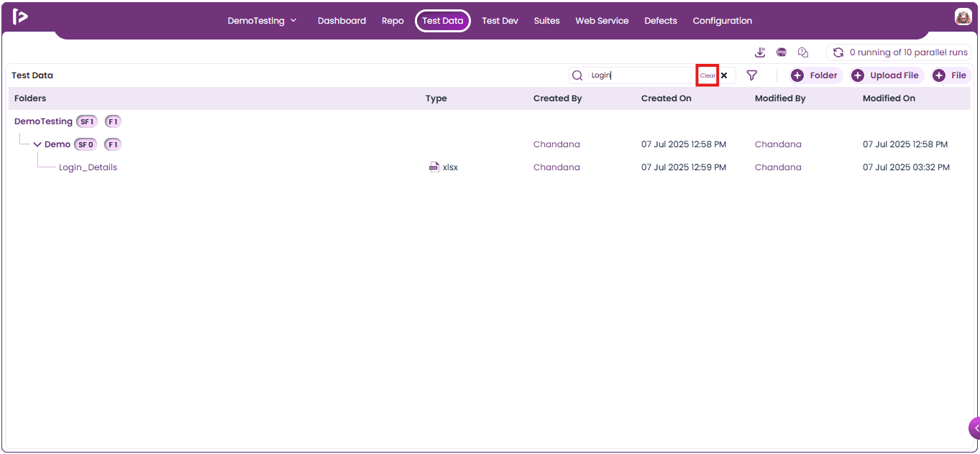Open the DemoTesting project dropdown
980x454 pixels.
[262, 21]
